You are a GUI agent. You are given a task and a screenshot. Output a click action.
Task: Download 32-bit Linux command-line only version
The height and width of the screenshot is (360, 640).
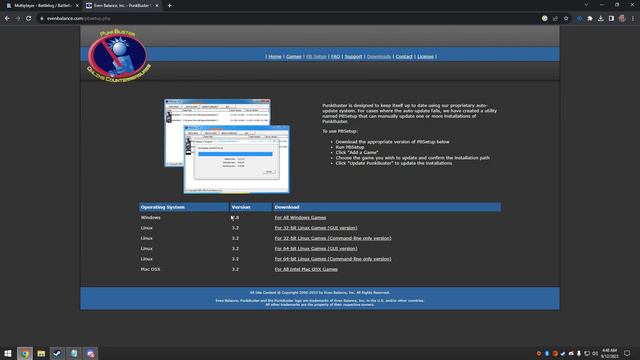pos(333,238)
